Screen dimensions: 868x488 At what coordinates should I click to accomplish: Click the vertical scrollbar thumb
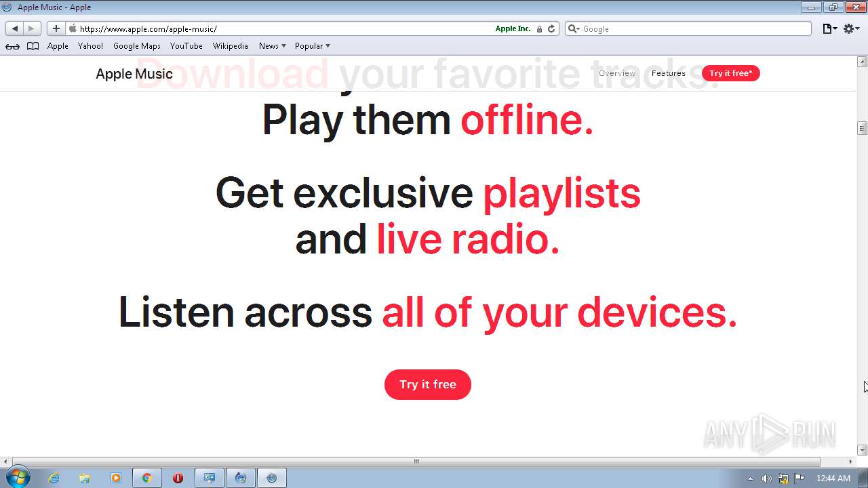tap(863, 128)
